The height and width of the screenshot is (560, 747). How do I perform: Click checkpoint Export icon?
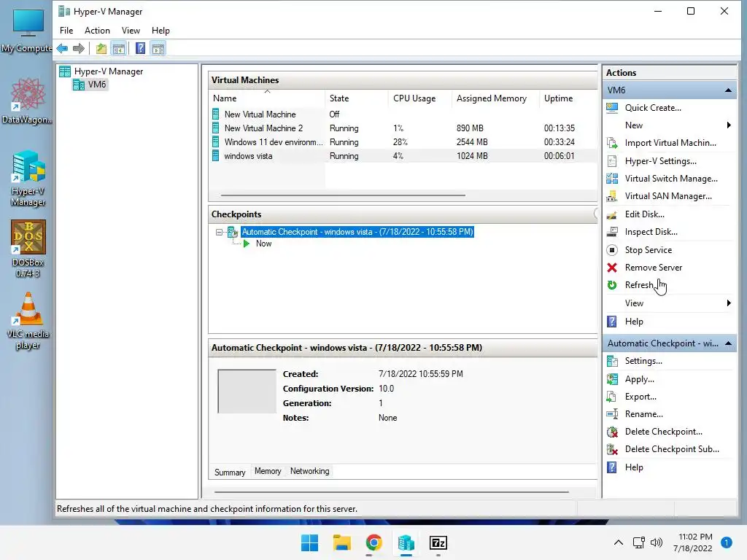click(x=612, y=397)
